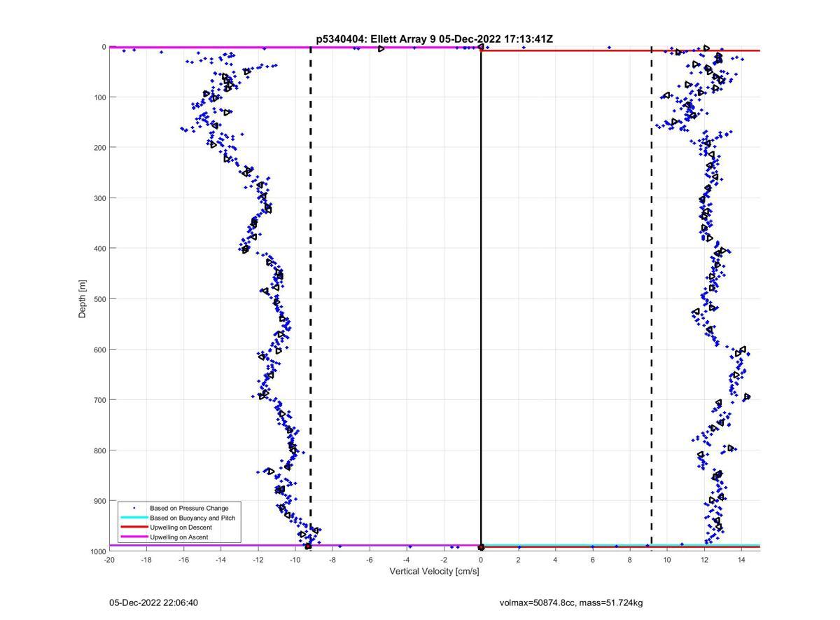Click velocity axis tick label "8"
This screenshot has width=840, height=620.
pos(629,560)
